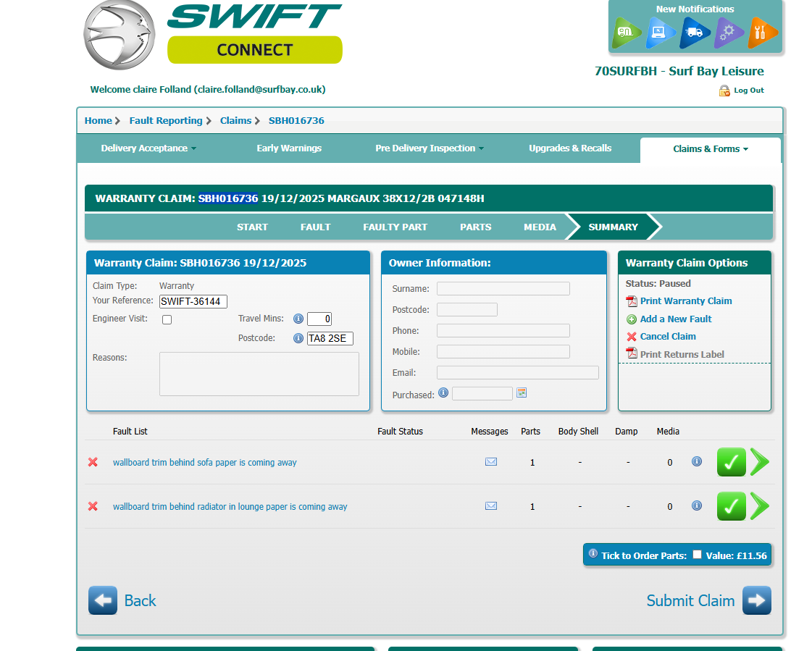
Task: Click the green caravan notification icon
Action: (626, 33)
